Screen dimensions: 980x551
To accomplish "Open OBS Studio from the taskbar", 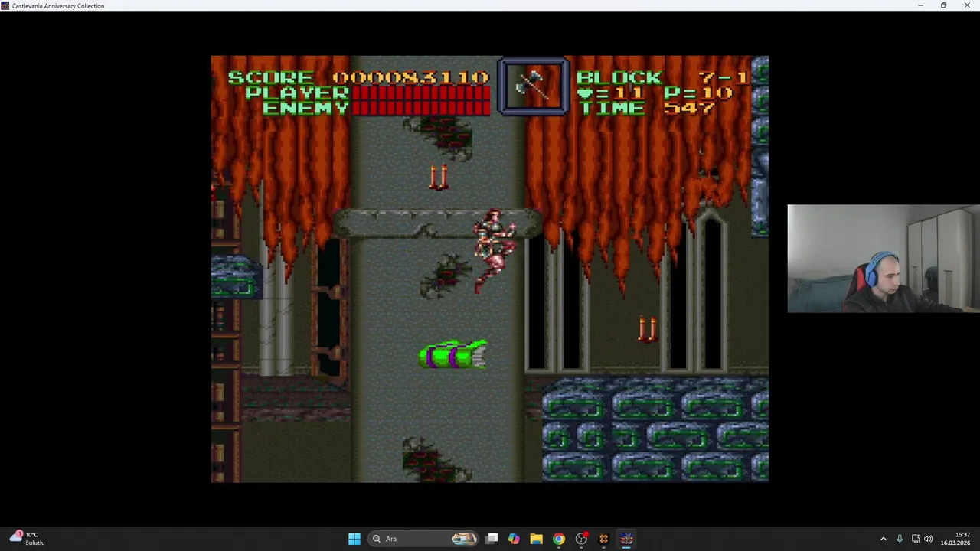I will point(581,539).
